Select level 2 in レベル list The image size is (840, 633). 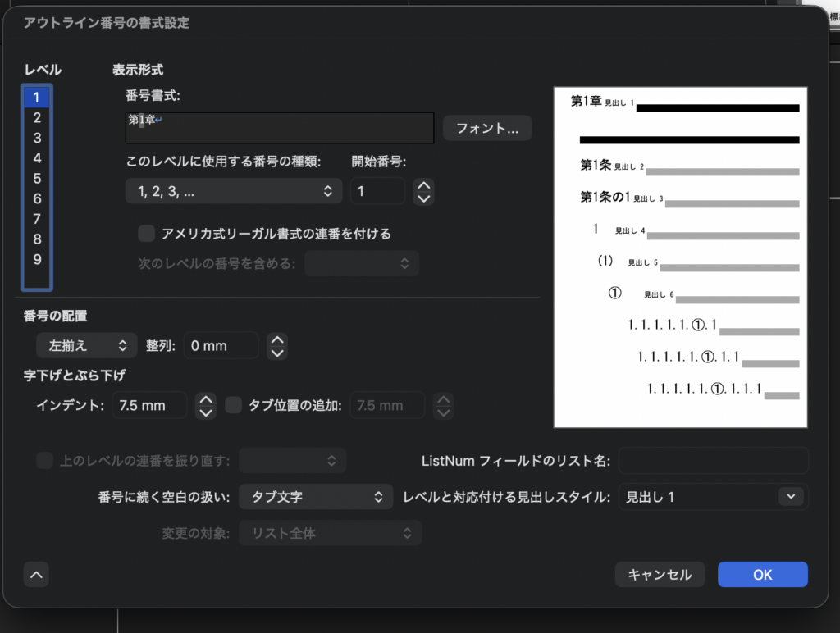37,118
